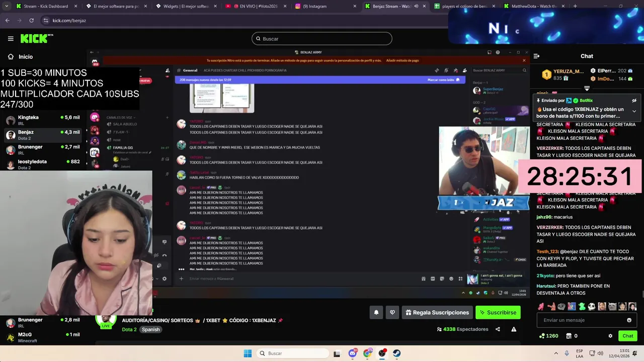Open the tab search dropdown
The width and height of the screenshot is (644, 362).
[6, 6]
